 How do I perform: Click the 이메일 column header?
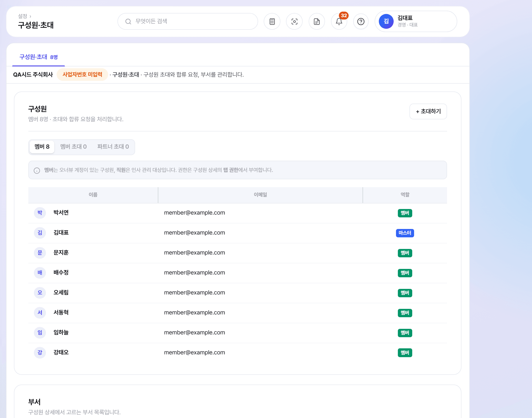(x=260, y=195)
